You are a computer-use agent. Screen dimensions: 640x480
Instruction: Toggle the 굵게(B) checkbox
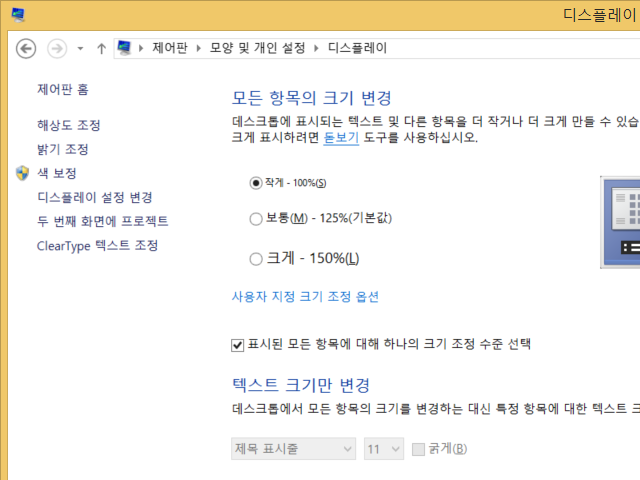(x=418, y=449)
